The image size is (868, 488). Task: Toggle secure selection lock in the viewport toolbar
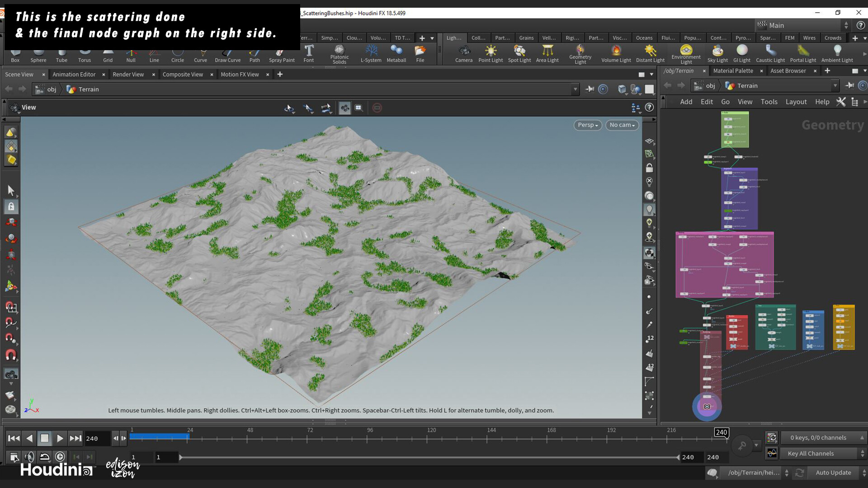click(x=11, y=206)
